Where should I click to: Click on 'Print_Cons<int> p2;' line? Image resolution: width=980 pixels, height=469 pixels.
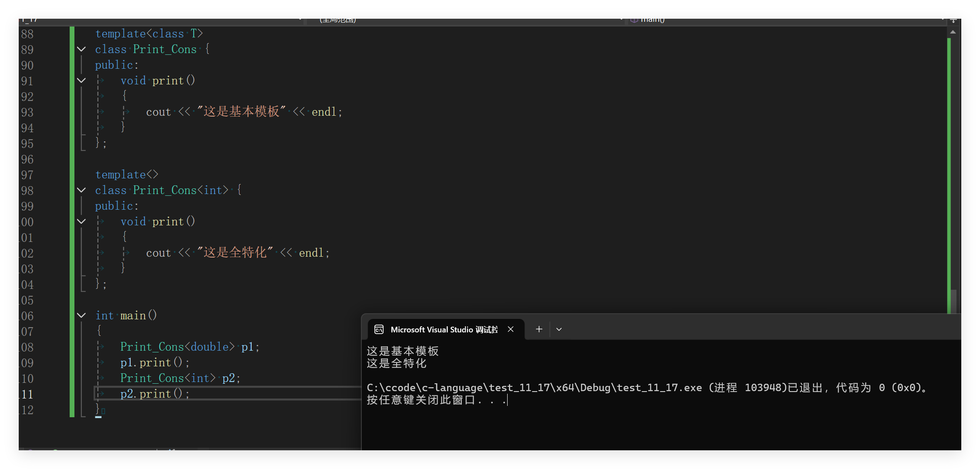[x=180, y=378]
